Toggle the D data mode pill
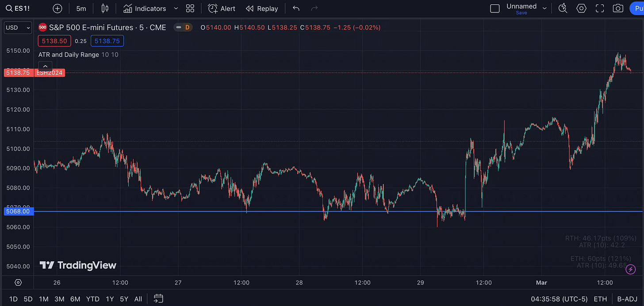Viewport: 644px width, 306px height. tap(182, 27)
